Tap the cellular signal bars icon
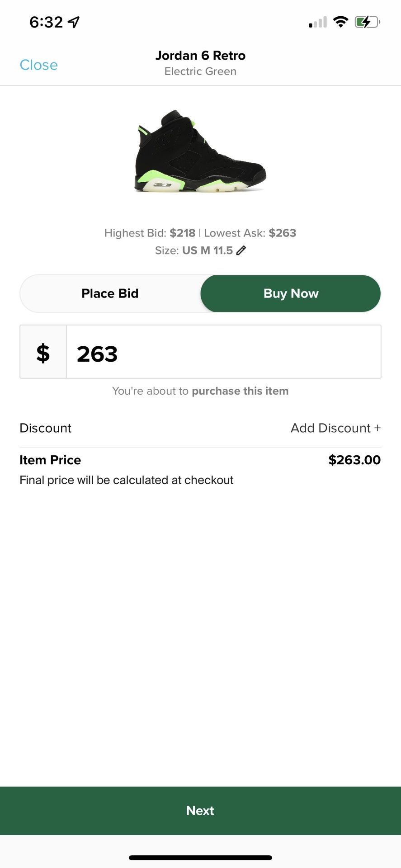Viewport: 401px width, 868px height. click(x=317, y=22)
